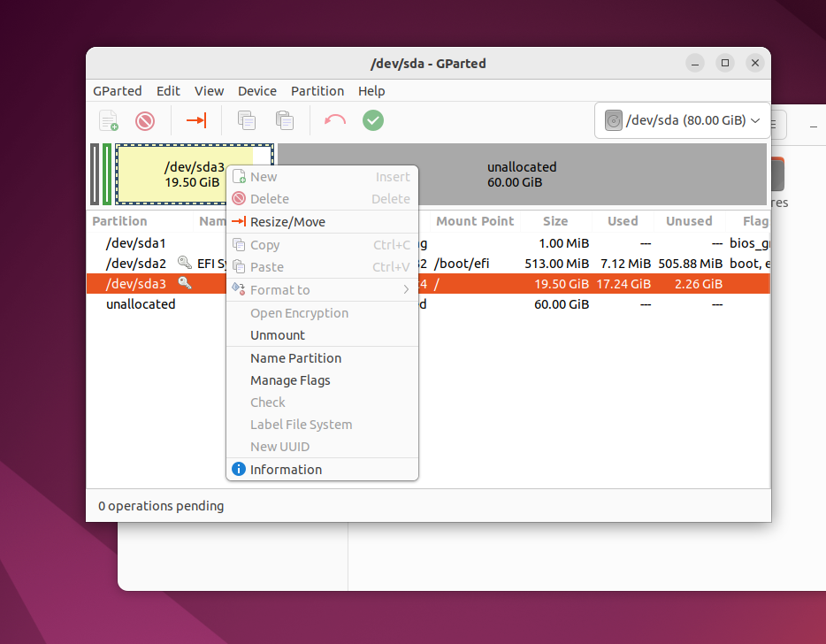Open the Edit menu
This screenshot has width=826, height=644.
[168, 91]
